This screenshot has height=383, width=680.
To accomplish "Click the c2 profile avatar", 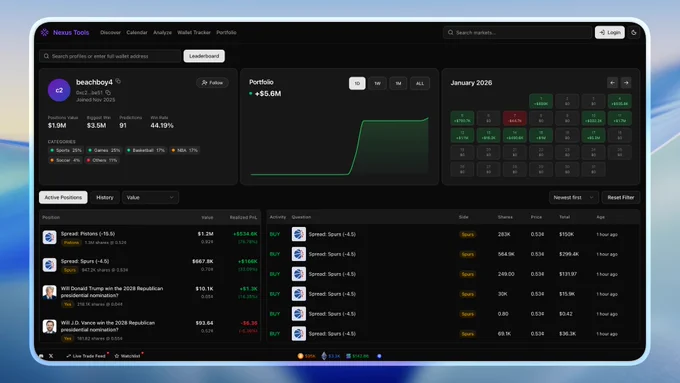I will click(x=59, y=90).
